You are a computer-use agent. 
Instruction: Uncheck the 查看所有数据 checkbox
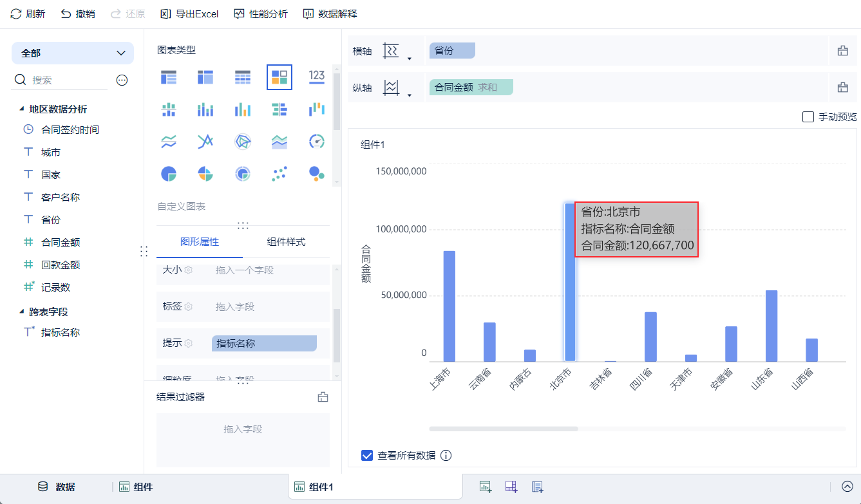(367, 455)
